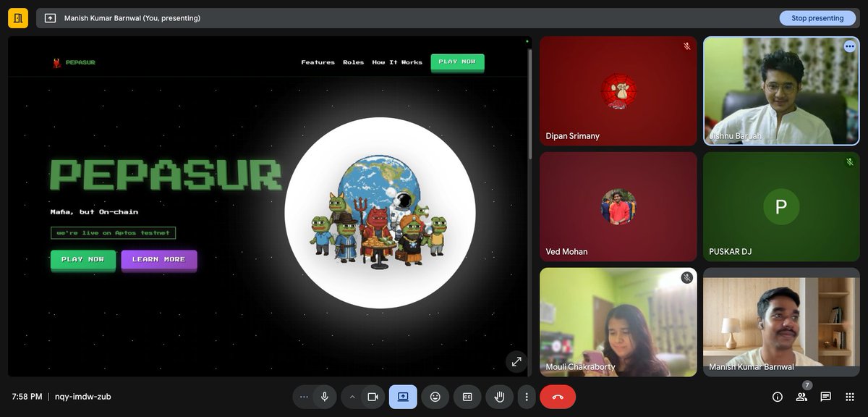Viewport: 868px width, 417px height.
Task: Click the green PLAY NOW button in header
Action: 457,62
